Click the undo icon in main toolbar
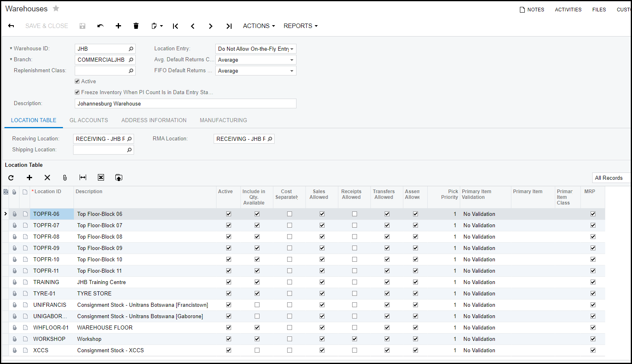This screenshot has width=632, height=364. click(100, 26)
